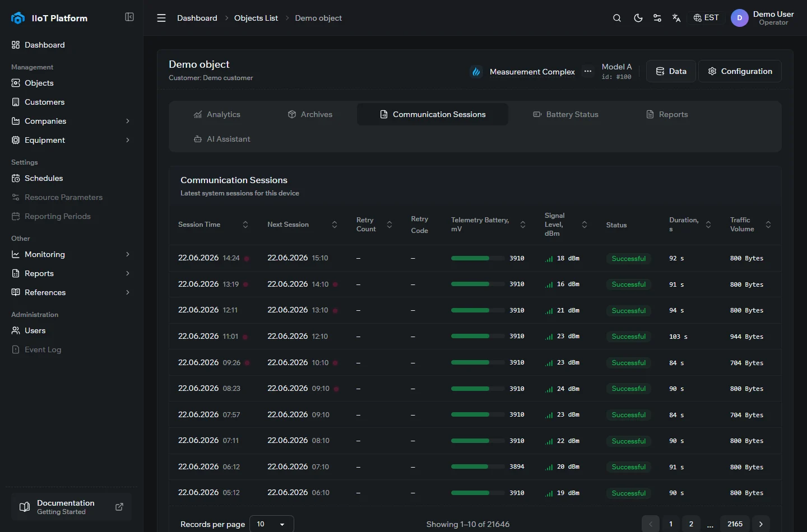Click Successful status in 05:12 row
This screenshot has width=807, height=532.
click(x=628, y=493)
